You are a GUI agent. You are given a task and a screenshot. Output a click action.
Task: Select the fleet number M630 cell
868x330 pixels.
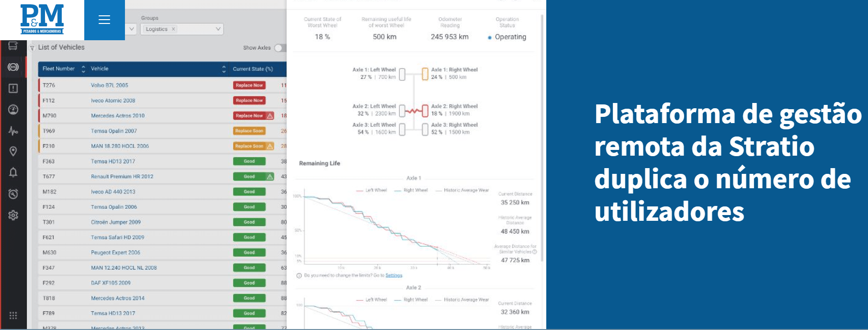coord(49,253)
